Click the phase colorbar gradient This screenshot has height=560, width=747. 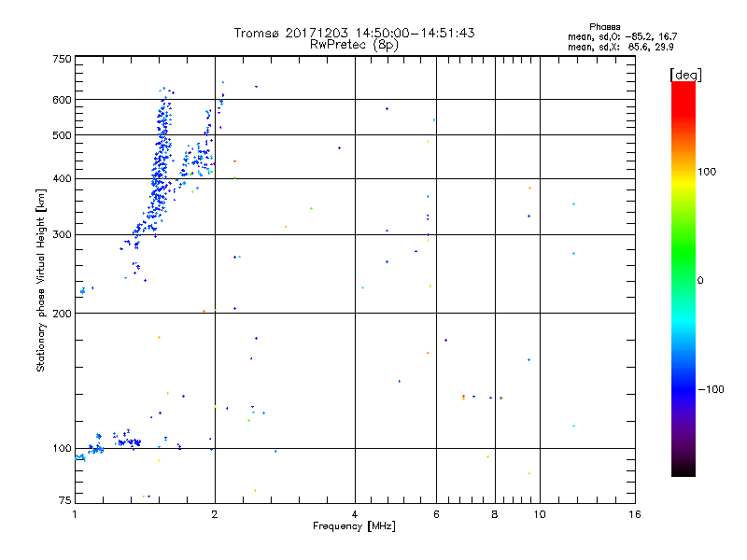pyautogui.click(x=684, y=278)
